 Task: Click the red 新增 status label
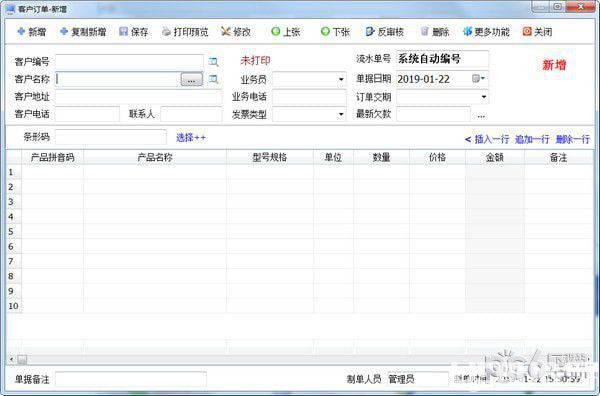pyautogui.click(x=554, y=65)
